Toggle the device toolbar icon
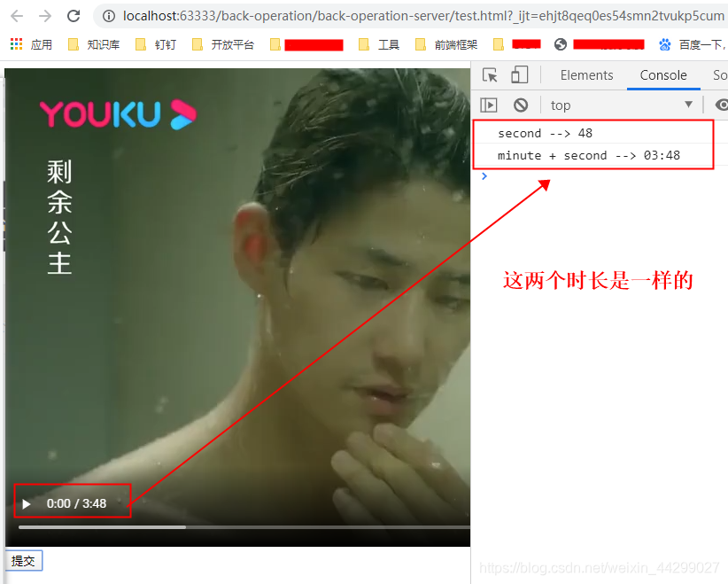Screen dimensions: 728x584 pos(520,74)
